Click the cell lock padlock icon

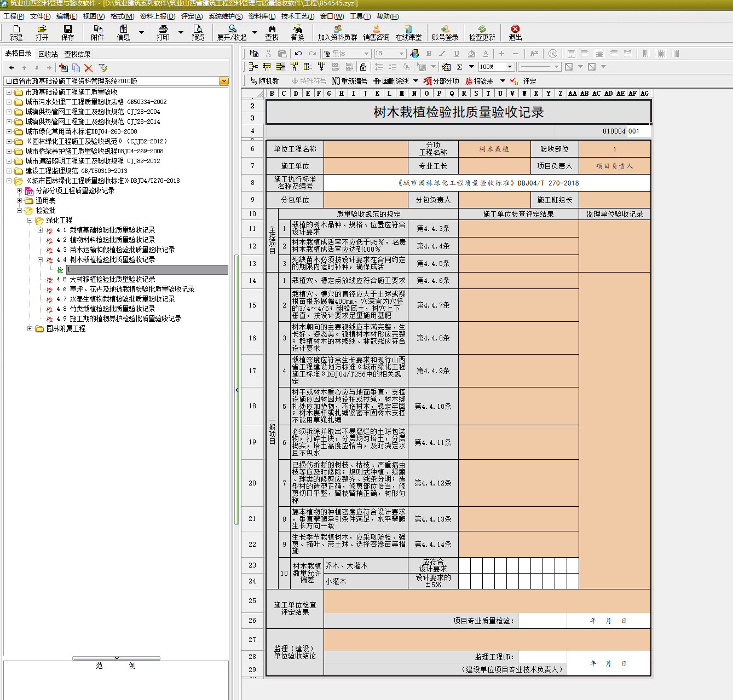point(363,67)
